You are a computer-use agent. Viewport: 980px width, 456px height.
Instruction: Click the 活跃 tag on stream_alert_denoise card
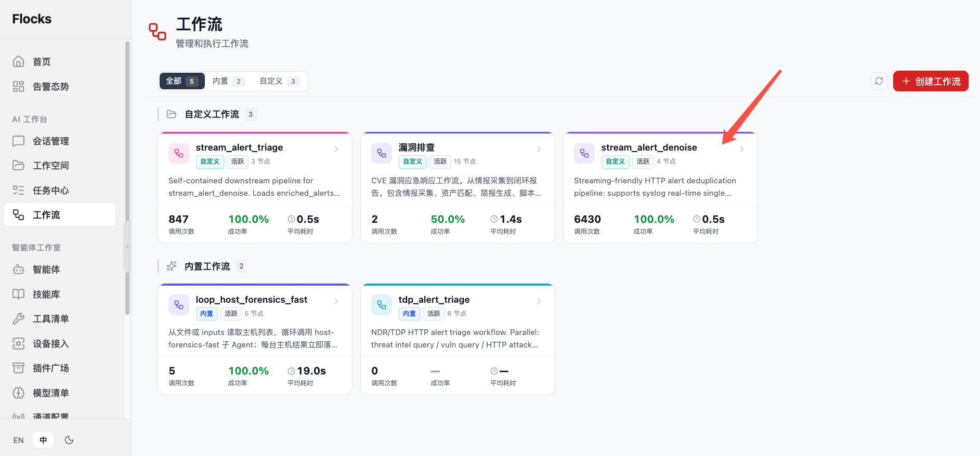(x=643, y=162)
